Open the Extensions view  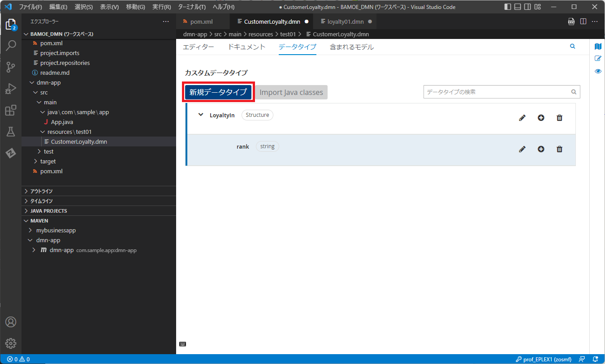click(x=11, y=110)
